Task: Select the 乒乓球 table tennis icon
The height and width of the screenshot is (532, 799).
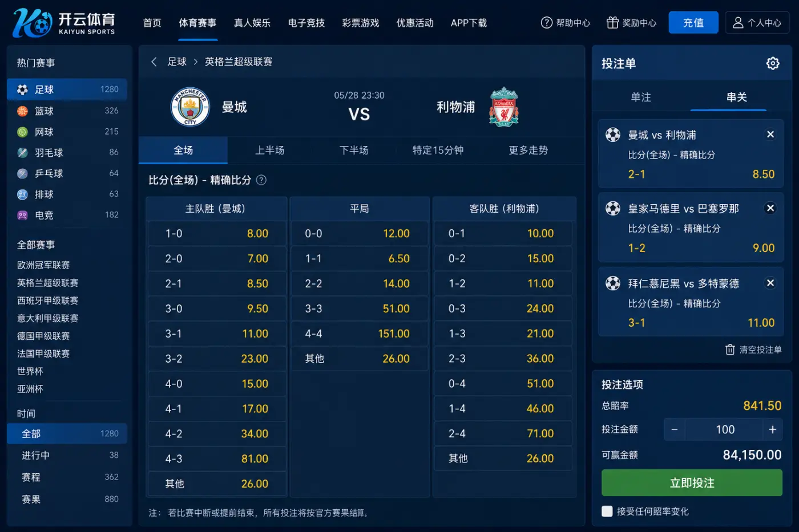Action: tap(22, 173)
